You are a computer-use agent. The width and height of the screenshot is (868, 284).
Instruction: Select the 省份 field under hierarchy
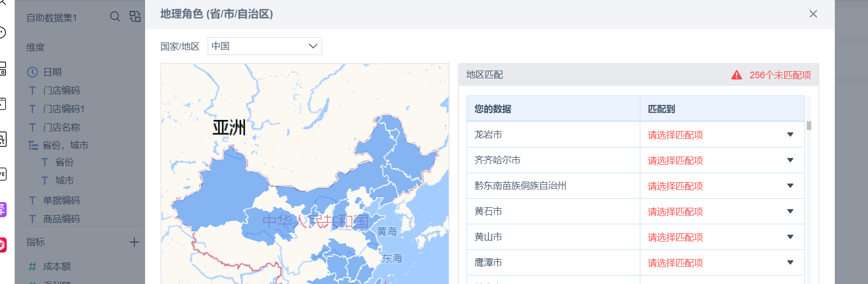click(64, 162)
